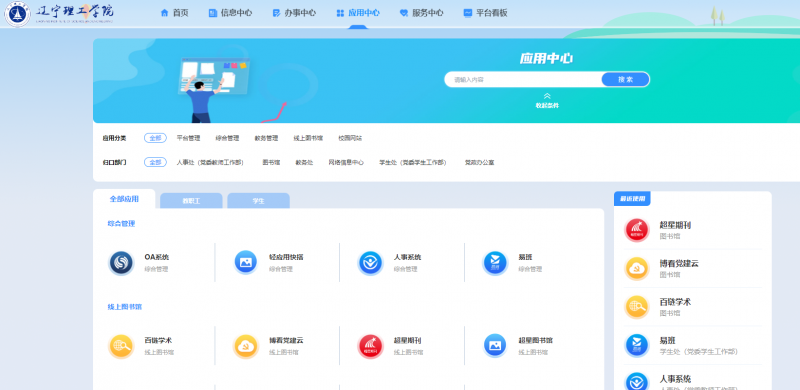Filter apps by 线上图书馆 category
800x390 pixels.
tap(308, 138)
